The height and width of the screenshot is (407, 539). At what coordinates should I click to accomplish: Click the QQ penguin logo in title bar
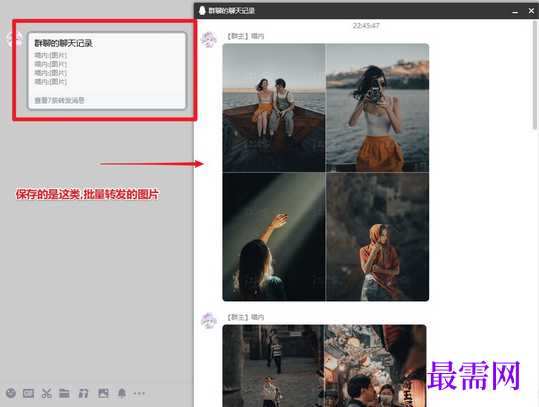click(202, 11)
